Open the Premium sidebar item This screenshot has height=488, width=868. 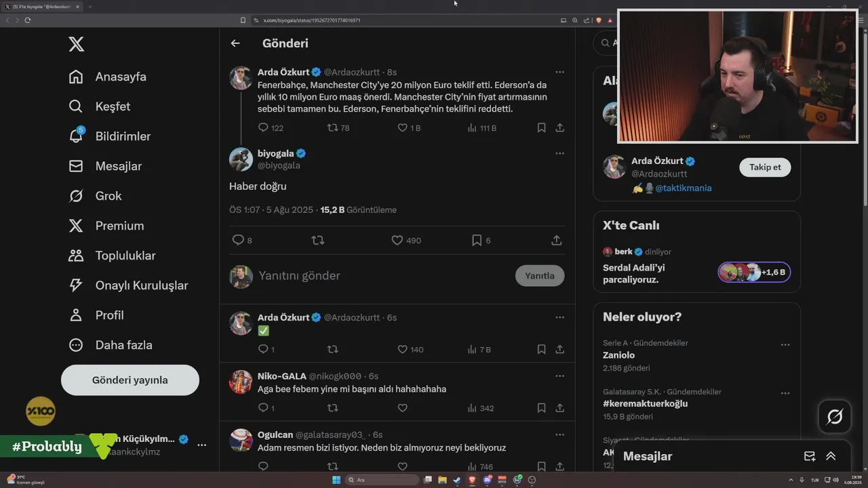106,226
